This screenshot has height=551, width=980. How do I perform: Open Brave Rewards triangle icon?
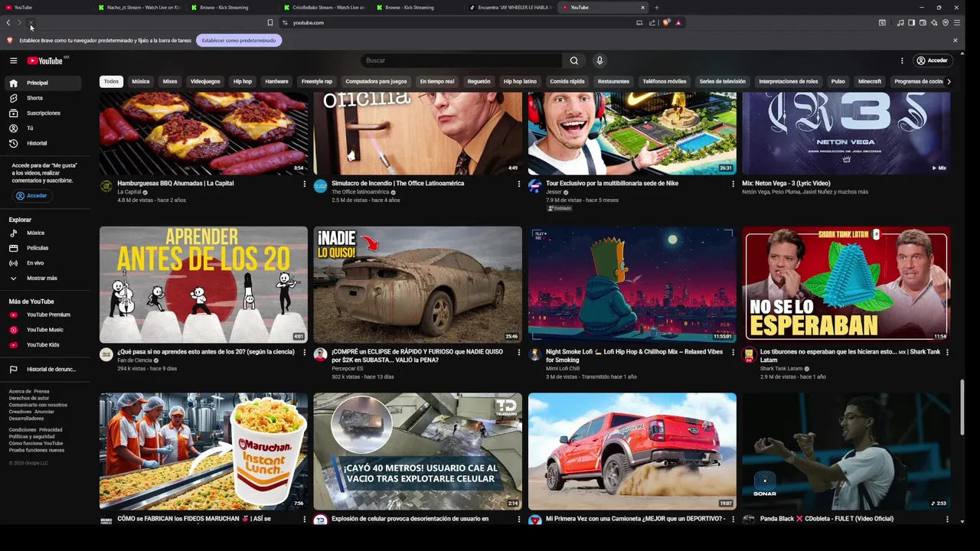coord(678,23)
